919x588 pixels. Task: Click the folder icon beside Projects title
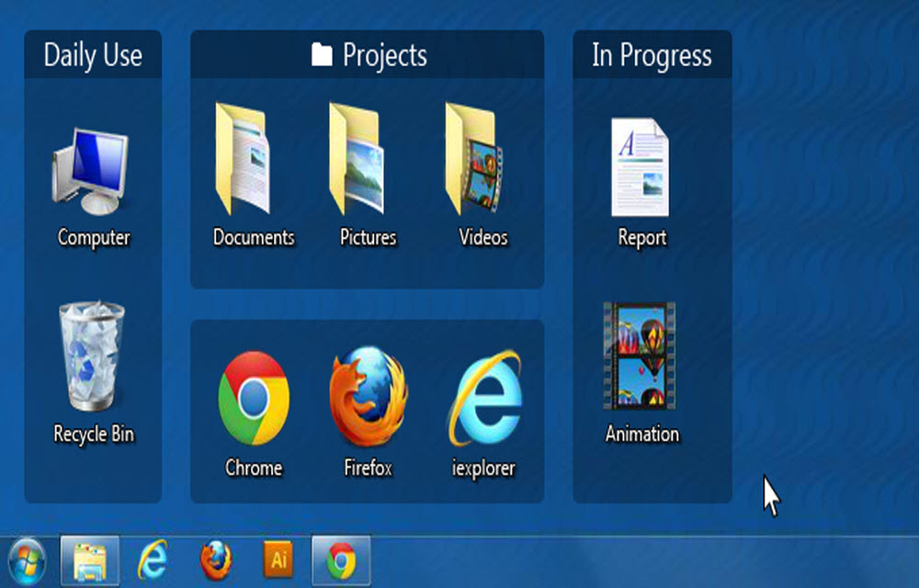[x=321, y=55]
